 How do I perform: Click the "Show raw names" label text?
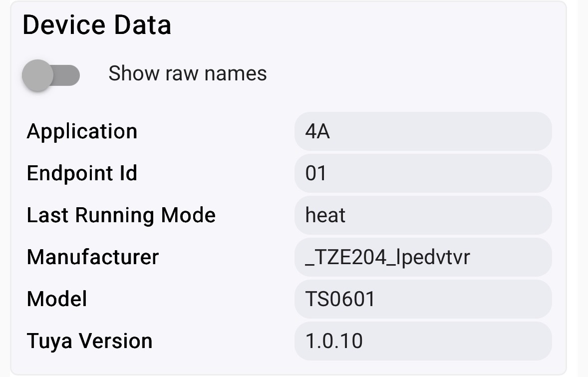188,73
